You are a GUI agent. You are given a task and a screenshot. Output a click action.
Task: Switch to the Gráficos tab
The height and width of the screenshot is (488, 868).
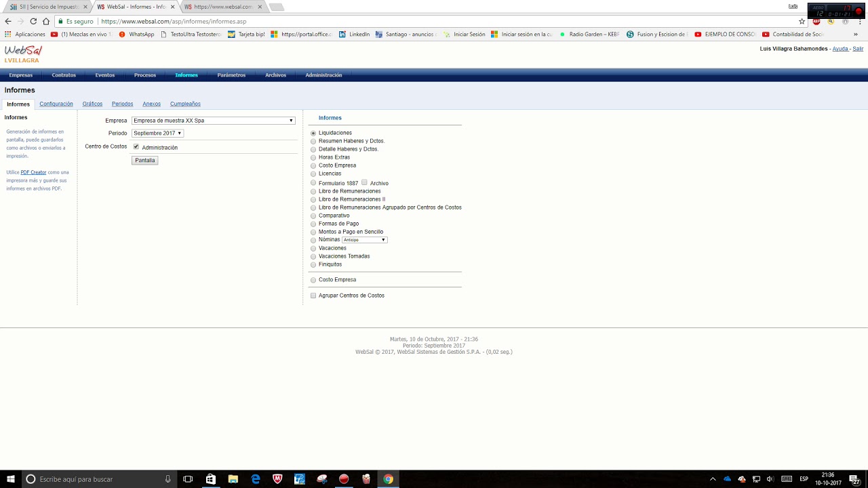tap(92, 104)
